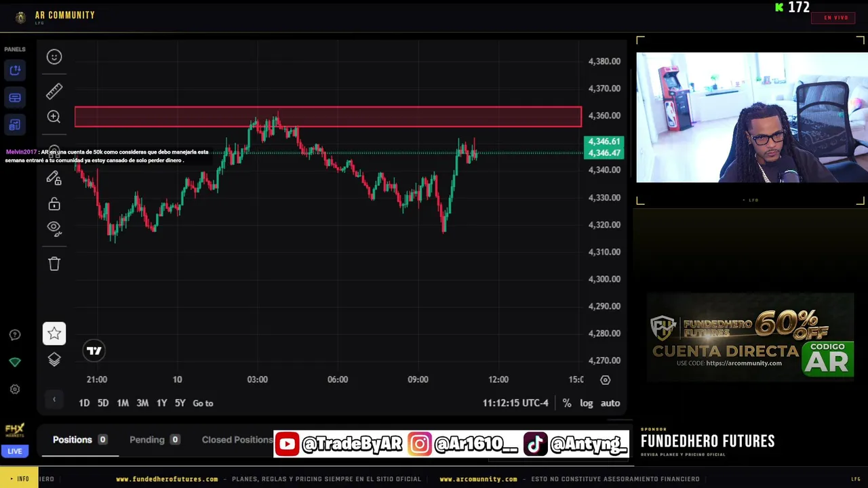Click the LIVE badge in sidebar
The image size is (868, 488).
click(14, 451)
